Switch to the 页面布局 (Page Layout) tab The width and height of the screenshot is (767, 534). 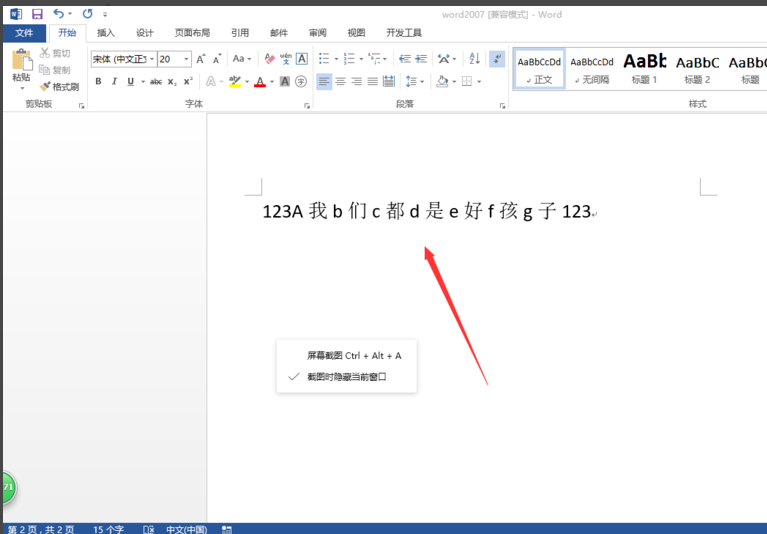coord(192,33)
